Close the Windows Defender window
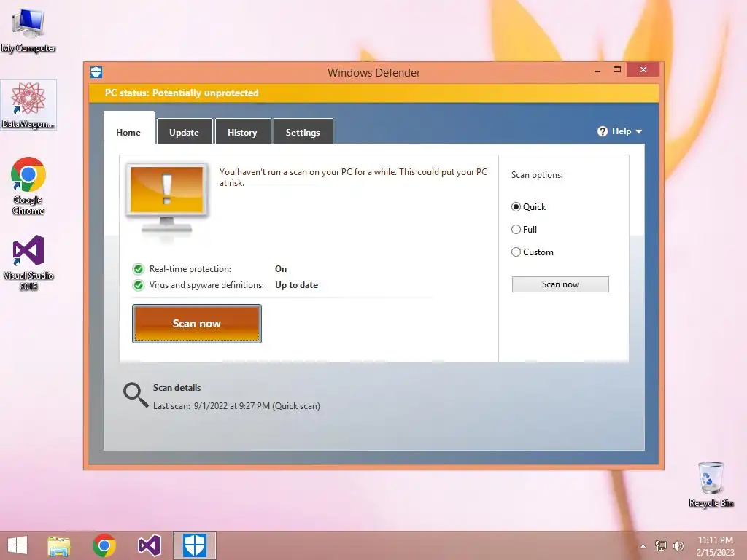747x560 pixels. pos(643,70)
